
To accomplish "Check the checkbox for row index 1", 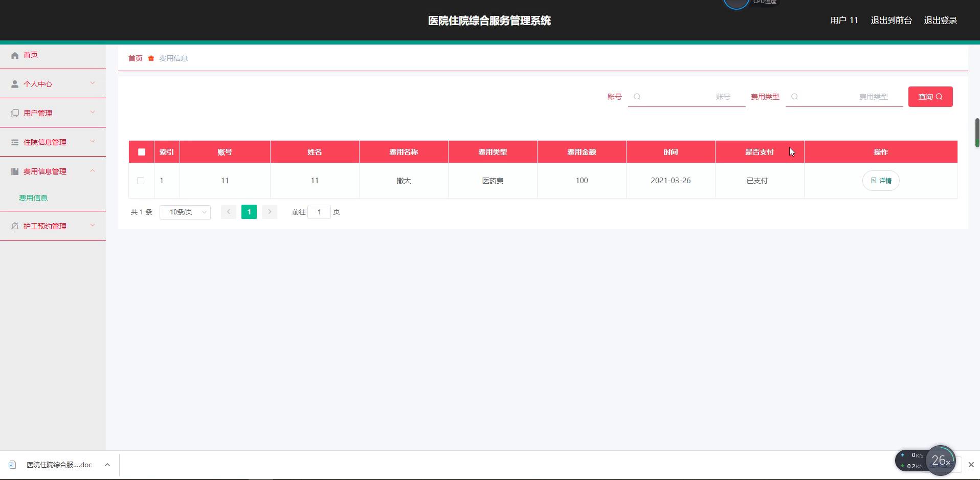I will (141, 181).
